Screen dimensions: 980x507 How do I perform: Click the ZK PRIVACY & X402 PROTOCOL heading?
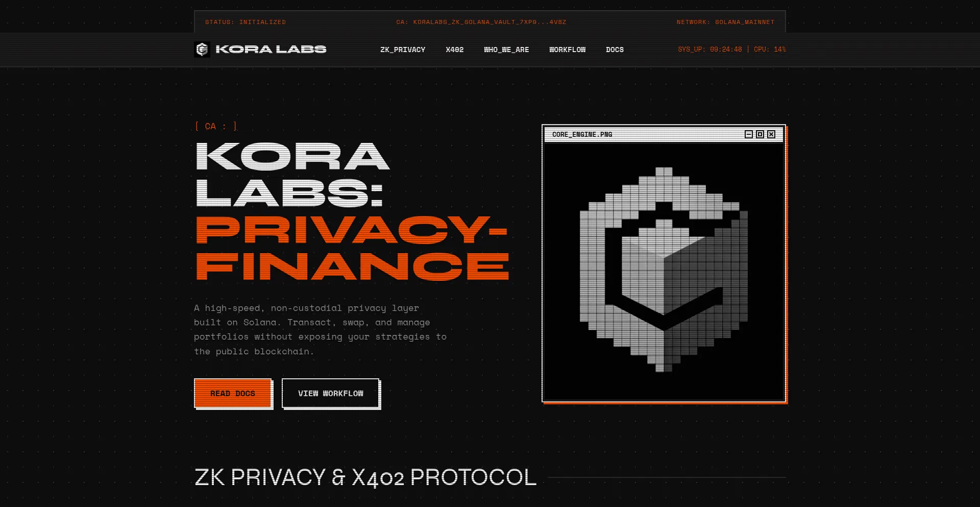(x=365, y=477)
